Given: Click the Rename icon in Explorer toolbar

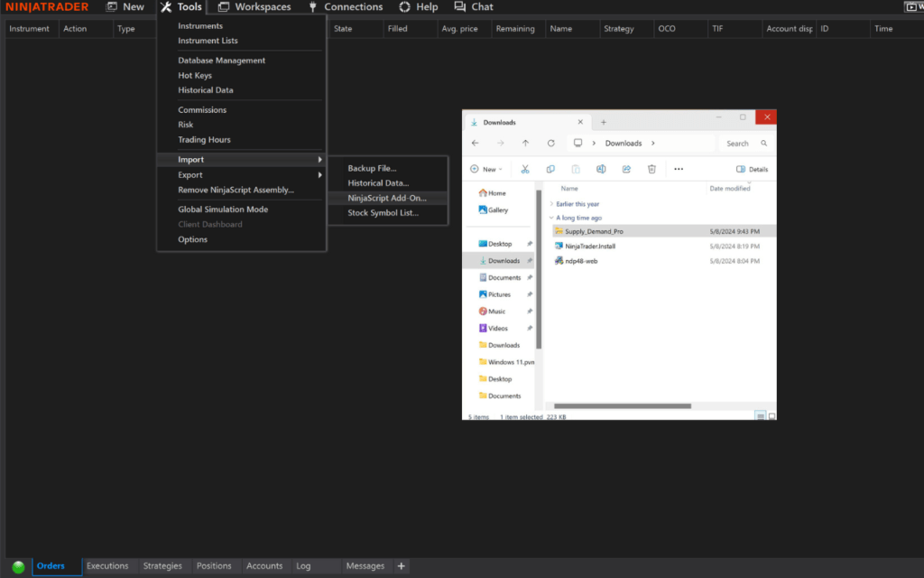Looking at the screenshot, I should (601, 169).
